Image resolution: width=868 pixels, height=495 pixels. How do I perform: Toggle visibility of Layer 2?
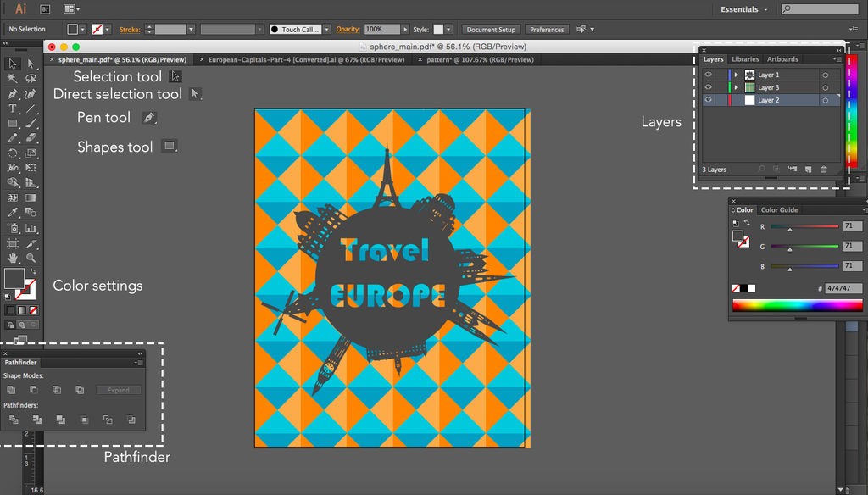coord(709,100)
